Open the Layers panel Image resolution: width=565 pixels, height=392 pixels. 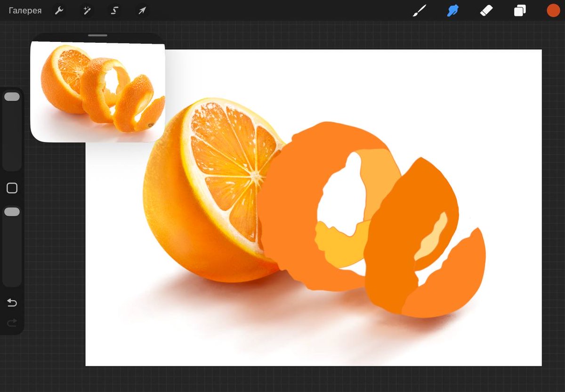520,10
